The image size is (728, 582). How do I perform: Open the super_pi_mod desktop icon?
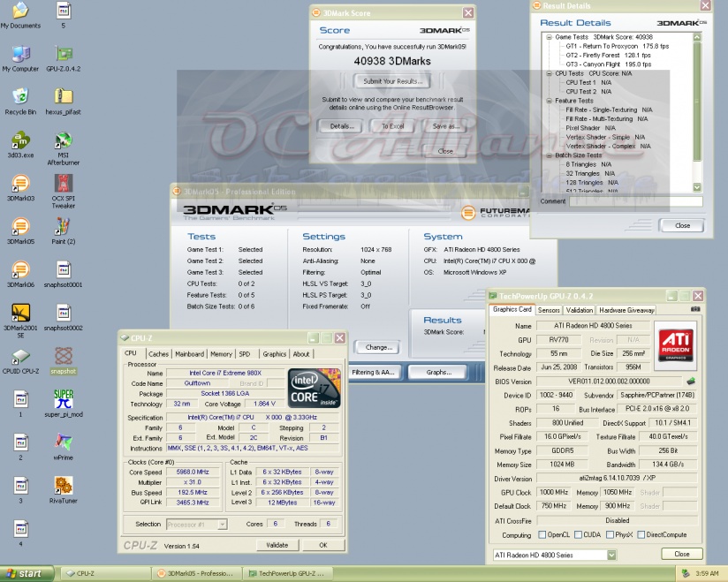click(x=63, y=398)
